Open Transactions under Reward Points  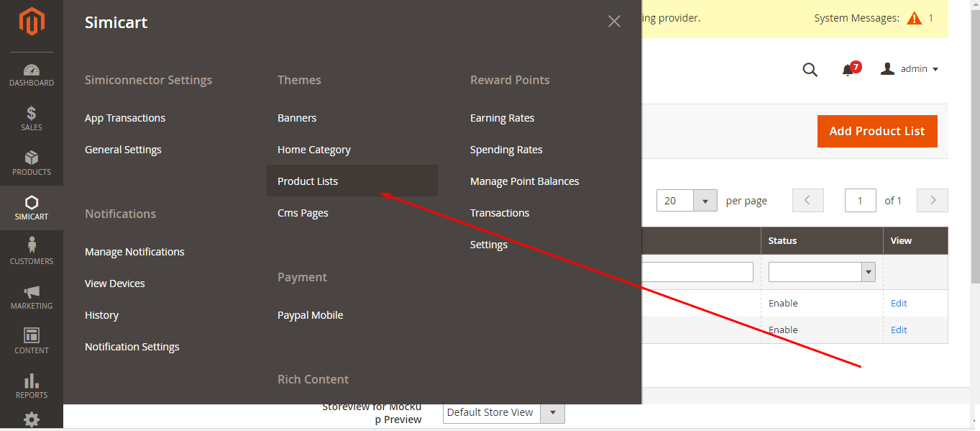[x=500, y=213]
